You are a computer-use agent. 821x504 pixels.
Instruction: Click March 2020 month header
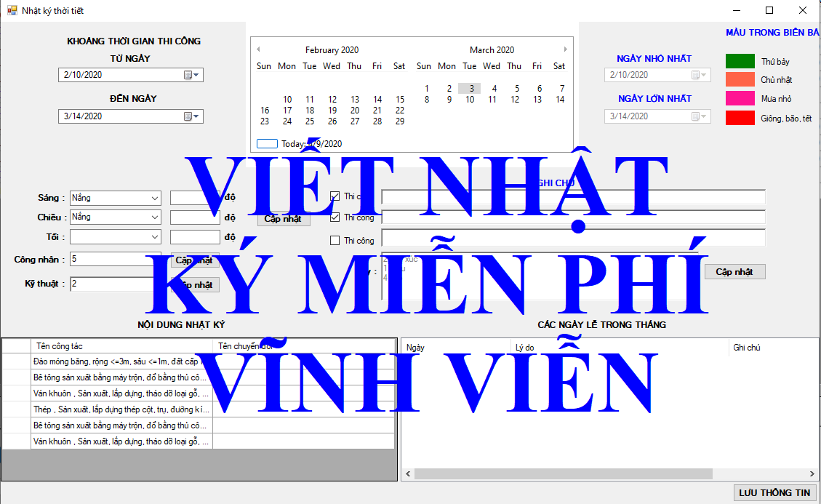click(492, 49)
